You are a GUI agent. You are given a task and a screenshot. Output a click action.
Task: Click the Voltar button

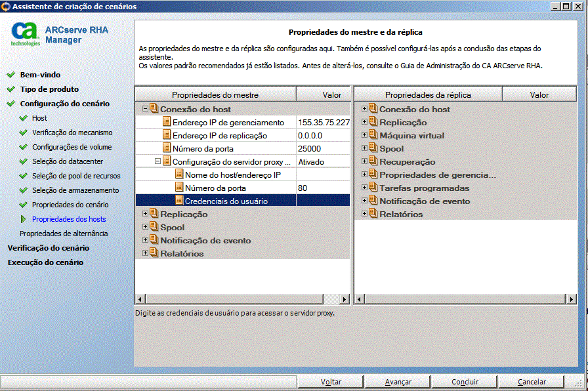click(x=331, y=382)
